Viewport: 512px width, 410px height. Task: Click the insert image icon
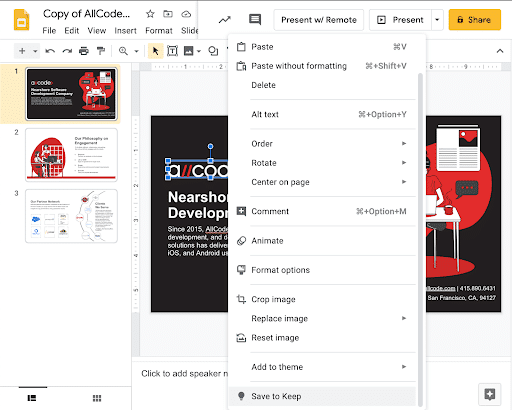tap(188, 51)
